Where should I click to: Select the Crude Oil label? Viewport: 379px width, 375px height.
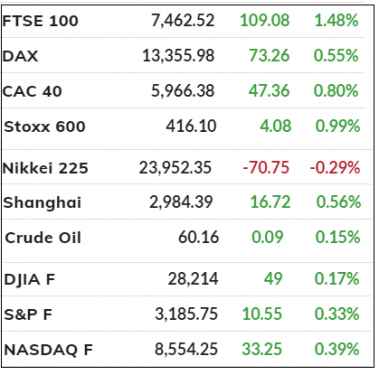(x=43, y=238)
